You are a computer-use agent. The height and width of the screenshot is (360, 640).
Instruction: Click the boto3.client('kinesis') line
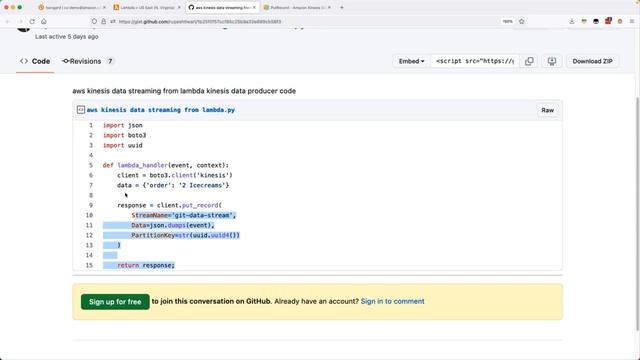pos(175,175)
